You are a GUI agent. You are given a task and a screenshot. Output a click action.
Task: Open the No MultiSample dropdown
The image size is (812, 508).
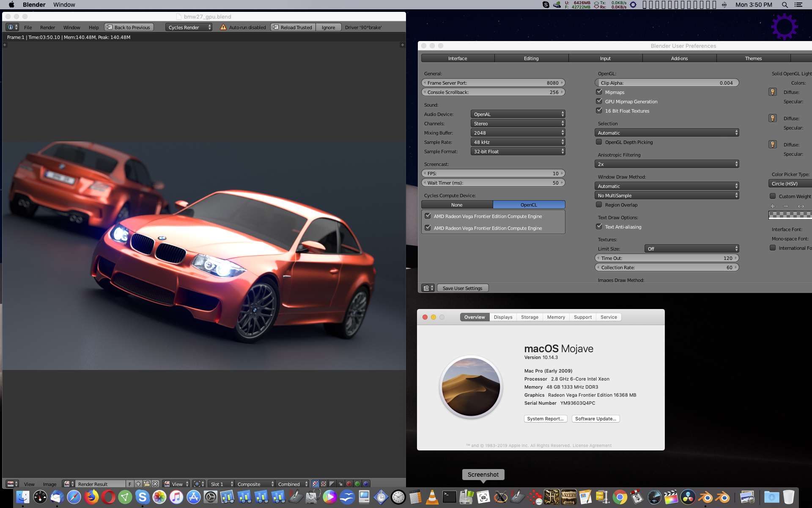pos(667,195)
